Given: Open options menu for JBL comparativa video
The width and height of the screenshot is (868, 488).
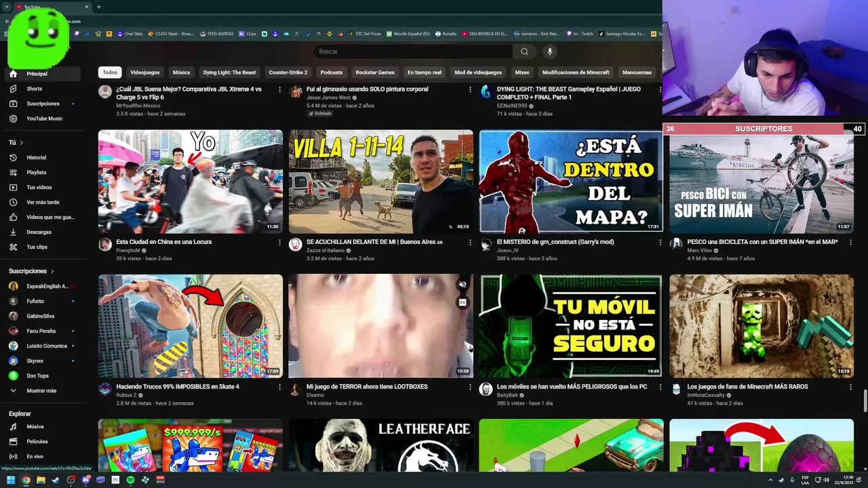Looking at the screenshot, I should 279,89.
